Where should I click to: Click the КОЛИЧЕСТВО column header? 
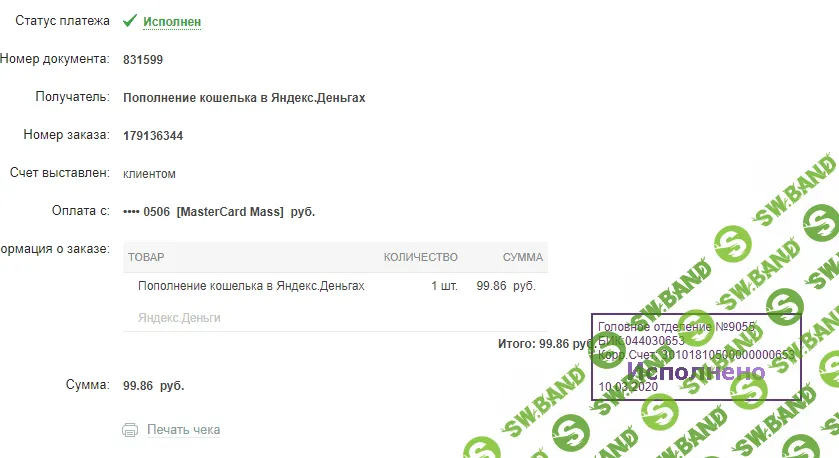421,257
